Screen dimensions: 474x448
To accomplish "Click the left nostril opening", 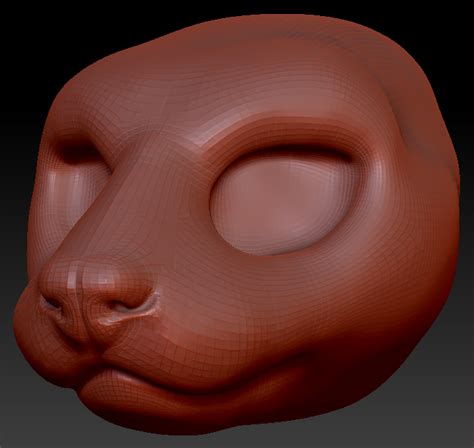I will tap(52, 304).
